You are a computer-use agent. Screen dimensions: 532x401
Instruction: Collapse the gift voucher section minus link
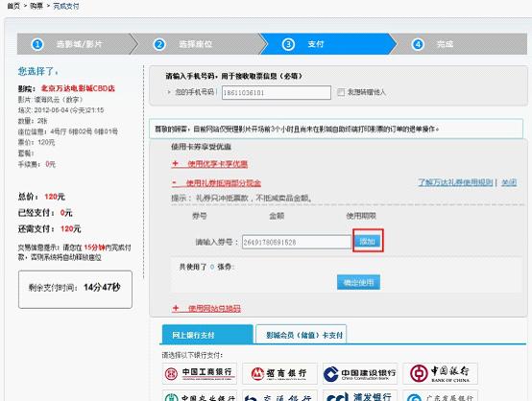[216, 183]
